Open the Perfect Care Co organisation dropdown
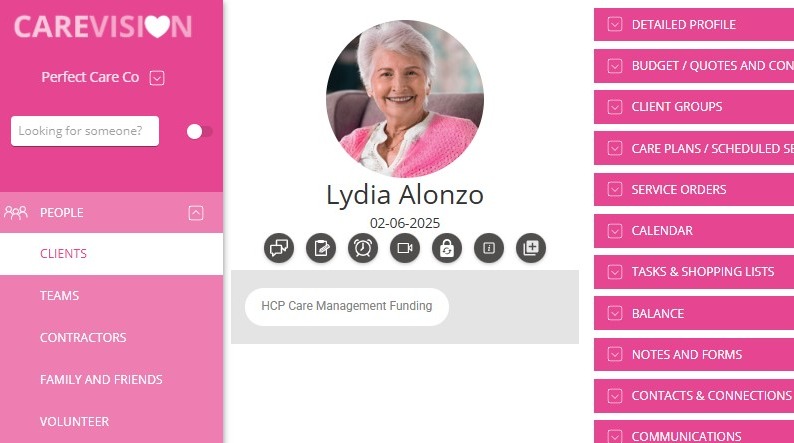 click(x=157, y=78)
